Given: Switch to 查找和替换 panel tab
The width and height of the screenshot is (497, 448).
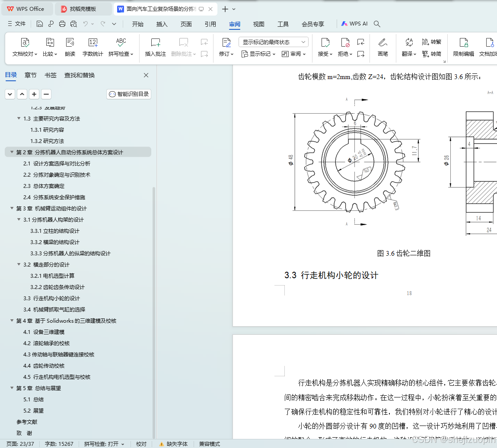Looking at the screenshot, I should 80,75.
